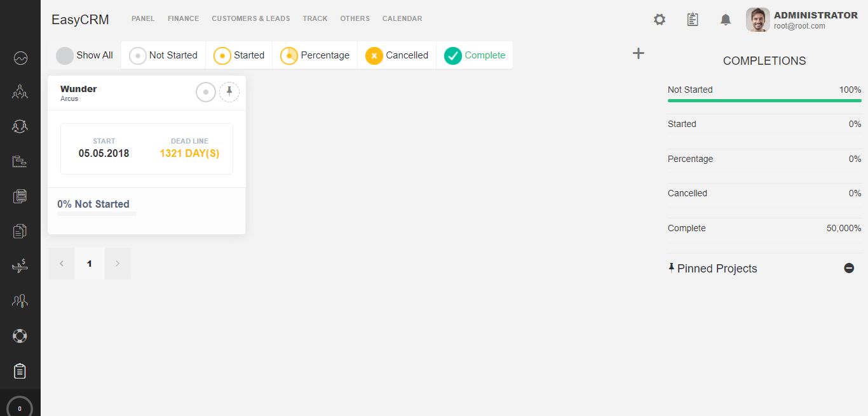Image resolution: width=868 pixels, height=416 pixels.
Task: Click start date 05.05.2018
Action: (104, 153)
